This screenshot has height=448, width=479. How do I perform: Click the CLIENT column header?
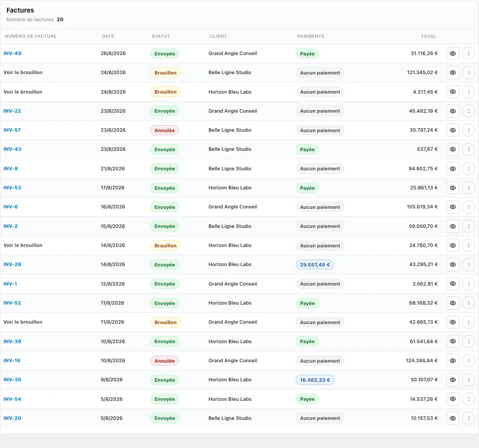tap(218, 36)
